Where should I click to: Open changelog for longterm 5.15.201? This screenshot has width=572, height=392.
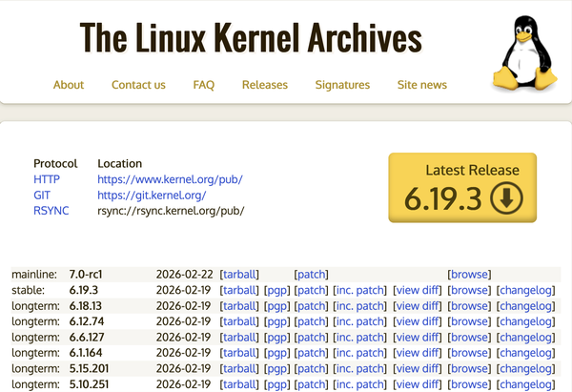click(525, 369)
